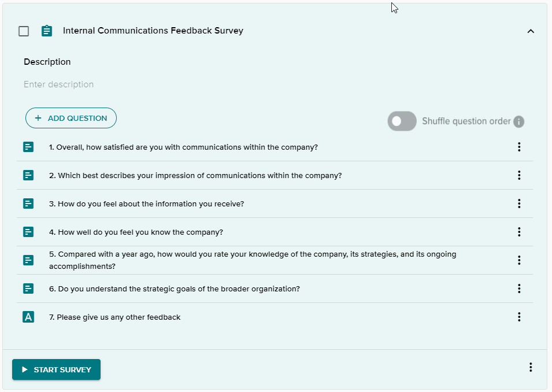Select '3. How do you feel about the information'
The image size is (552, 392).
(146, 204)
